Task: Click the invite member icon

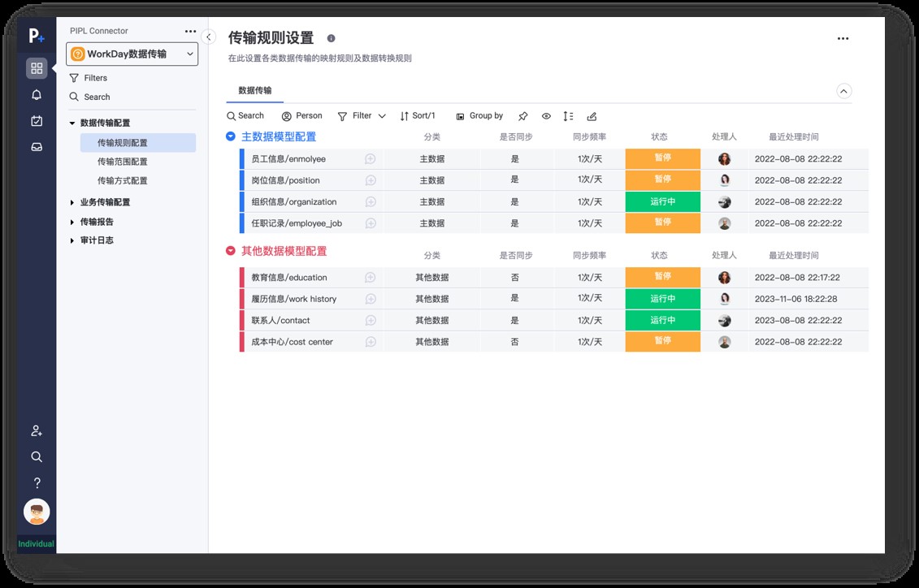Action: coord(37,430)
